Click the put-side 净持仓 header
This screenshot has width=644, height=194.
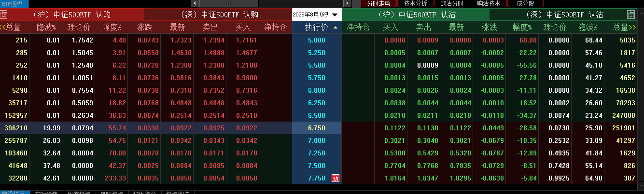coord(358,28)
